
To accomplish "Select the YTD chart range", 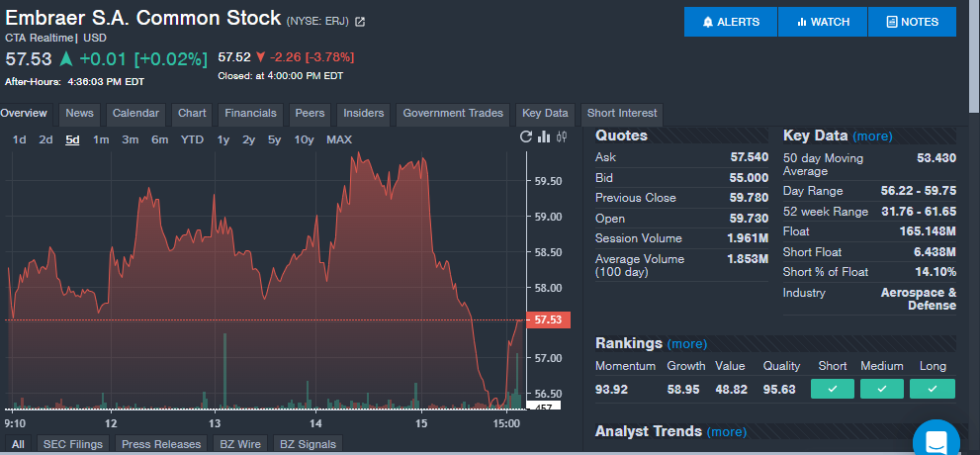I will (x=192, y=140).
